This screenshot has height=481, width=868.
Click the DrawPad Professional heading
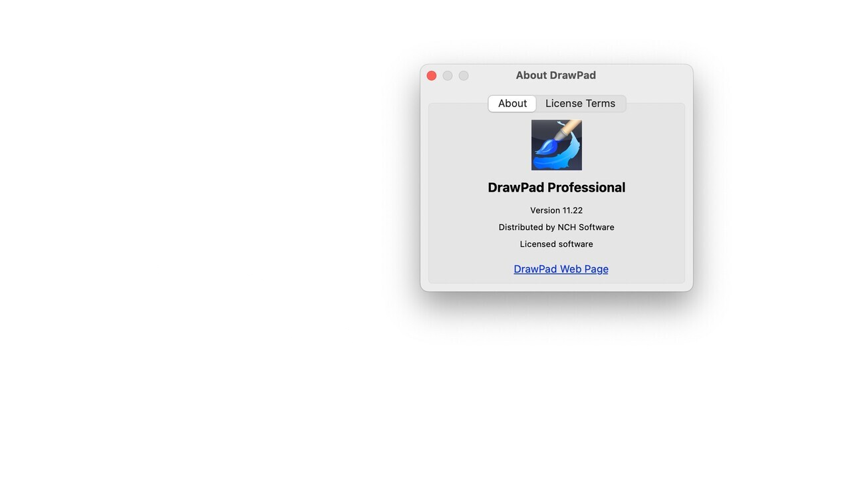tap(556, 187)
